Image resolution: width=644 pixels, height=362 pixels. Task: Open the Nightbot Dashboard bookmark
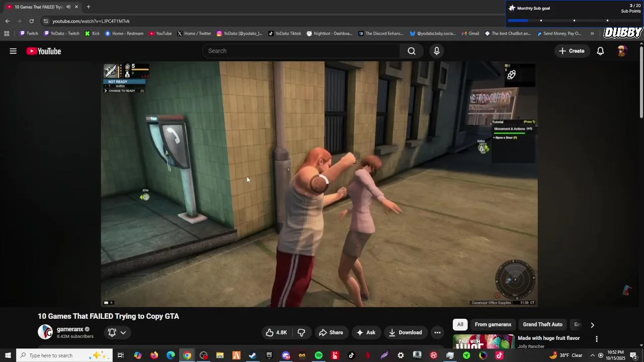330,34
